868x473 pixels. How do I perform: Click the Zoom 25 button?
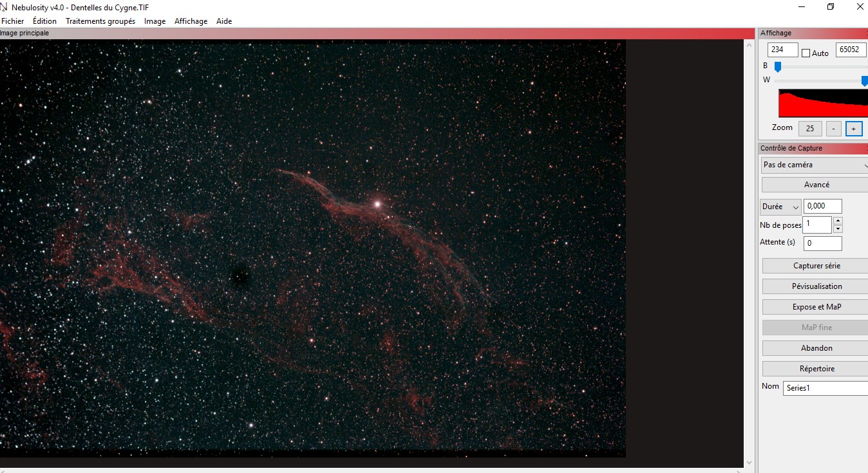pyautogui.click(x=810, y=129)
